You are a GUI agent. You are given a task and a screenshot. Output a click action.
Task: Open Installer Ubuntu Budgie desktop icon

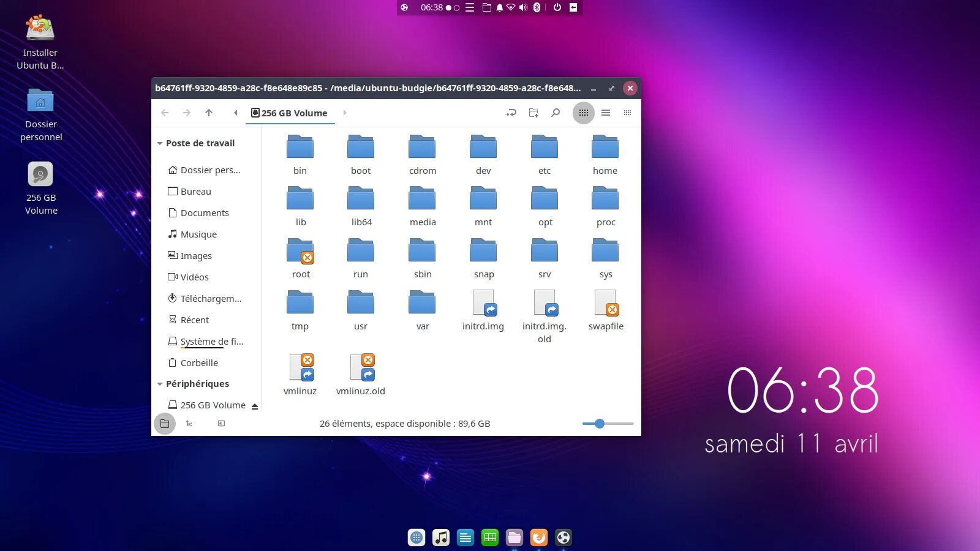pos(40,42)
